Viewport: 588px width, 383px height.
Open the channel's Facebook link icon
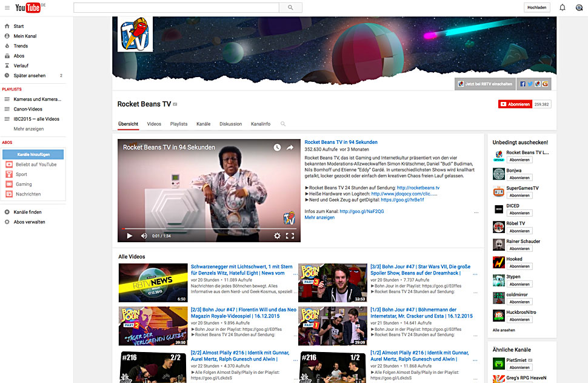(523, 84)
